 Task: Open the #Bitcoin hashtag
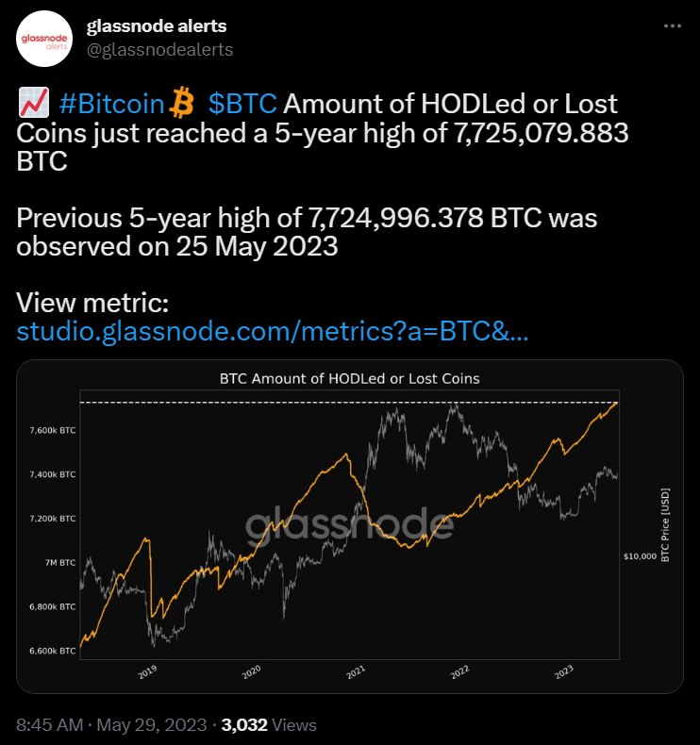pos(111,104)
